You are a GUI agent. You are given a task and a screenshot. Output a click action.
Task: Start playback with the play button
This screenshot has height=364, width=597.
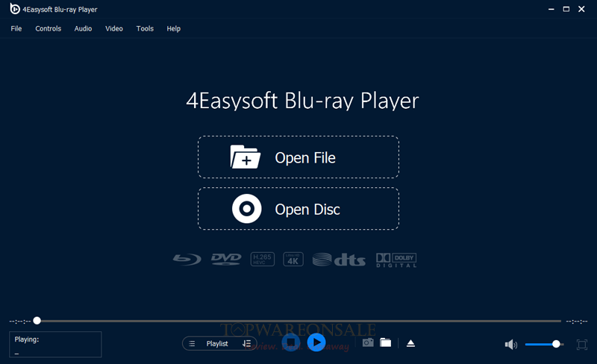coord(316,342)
